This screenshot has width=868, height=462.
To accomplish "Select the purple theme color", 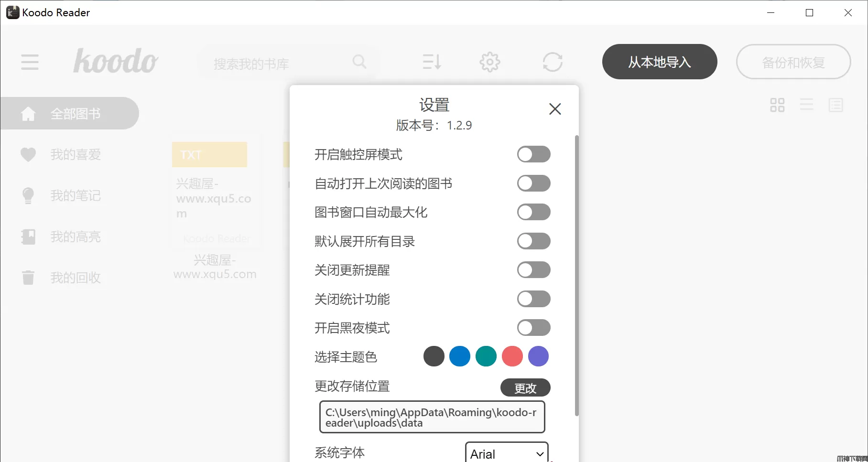I will (539, 356).
